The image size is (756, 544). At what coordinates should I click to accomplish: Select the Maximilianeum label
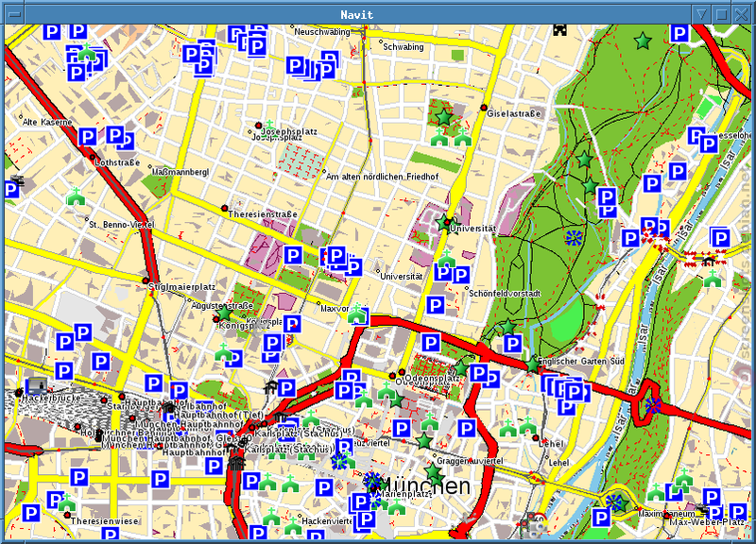pyautogui.click(x=667, y=514)
